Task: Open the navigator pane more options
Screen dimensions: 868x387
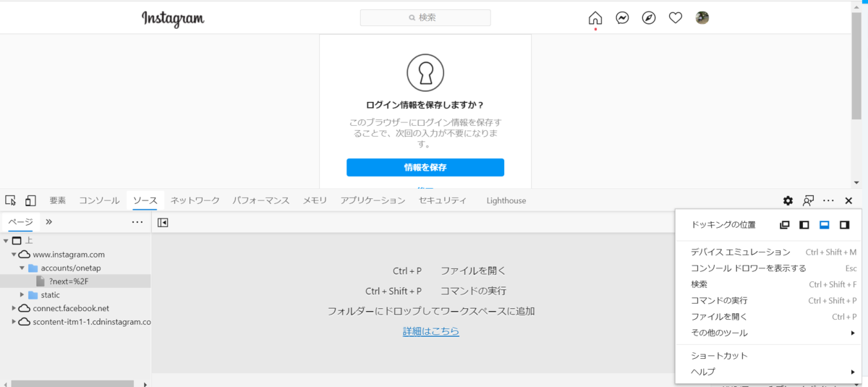Action: tap(137, 222)
